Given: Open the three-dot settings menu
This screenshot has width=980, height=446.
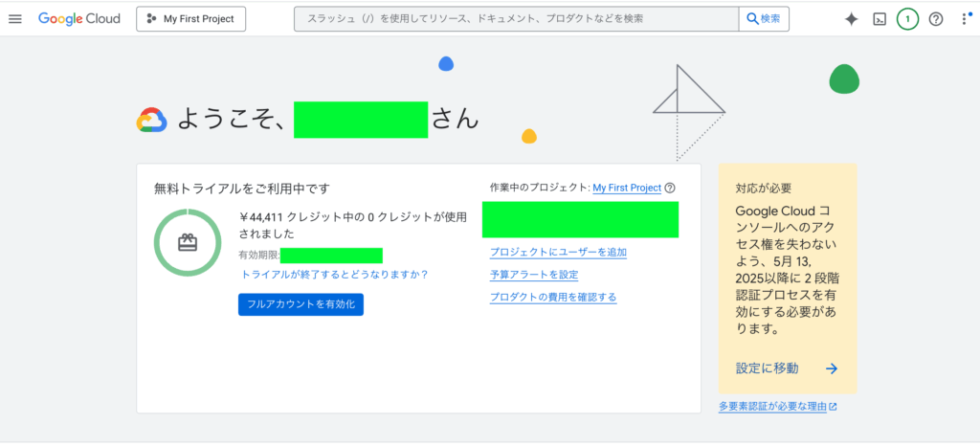Looking at the screenshot, I should coord(964,19).
